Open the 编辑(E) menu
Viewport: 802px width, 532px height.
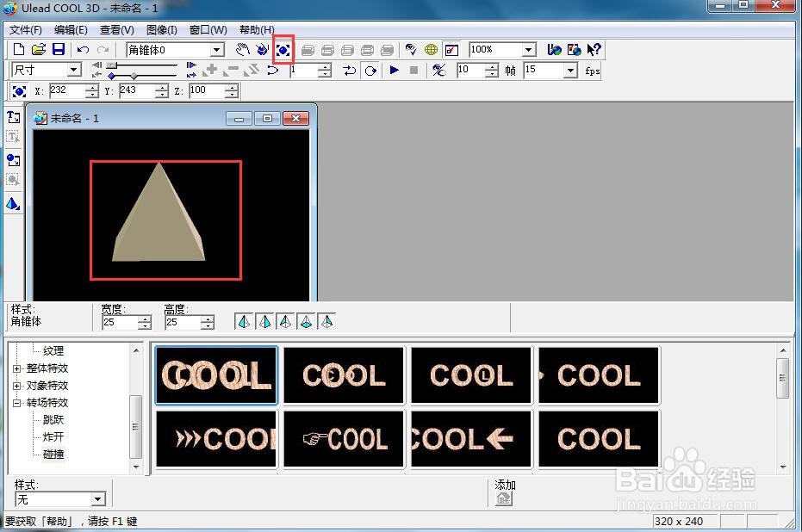pos(71,29)
